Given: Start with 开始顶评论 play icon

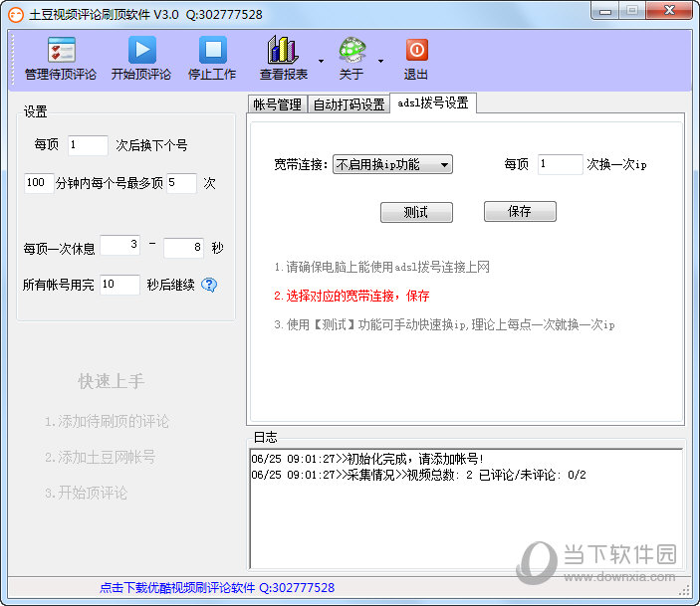Looking at the screenshot, I should 142,50.
